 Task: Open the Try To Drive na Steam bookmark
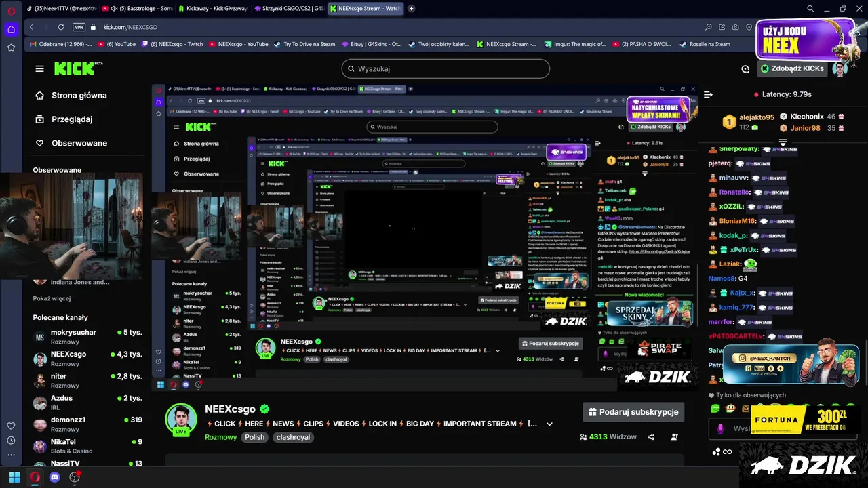tap(304, 44)
